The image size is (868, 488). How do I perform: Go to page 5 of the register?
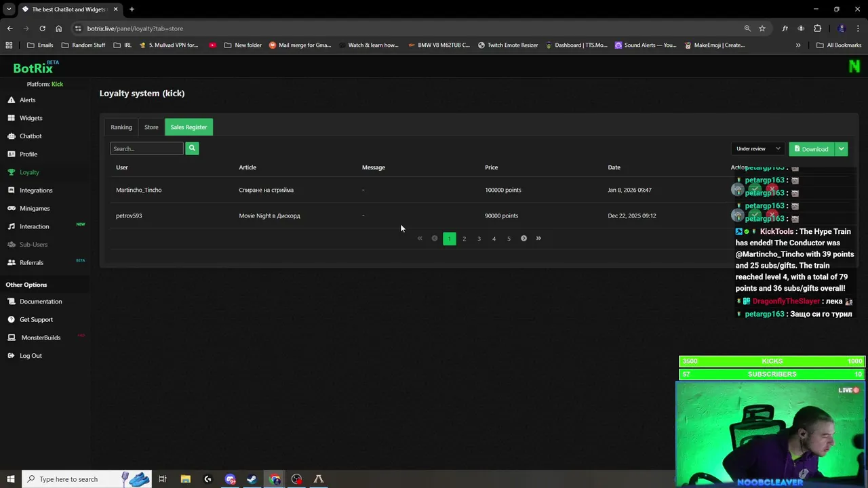(x=509, y=239)
